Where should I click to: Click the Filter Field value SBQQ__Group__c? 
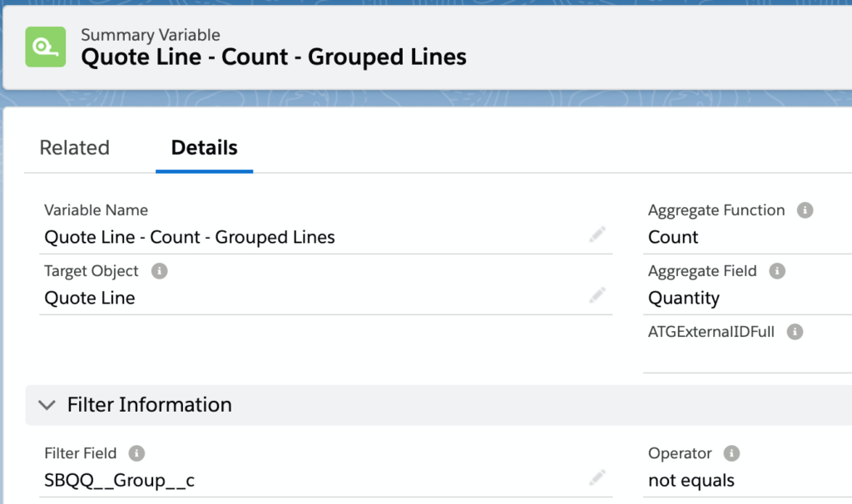coord(120,481)
